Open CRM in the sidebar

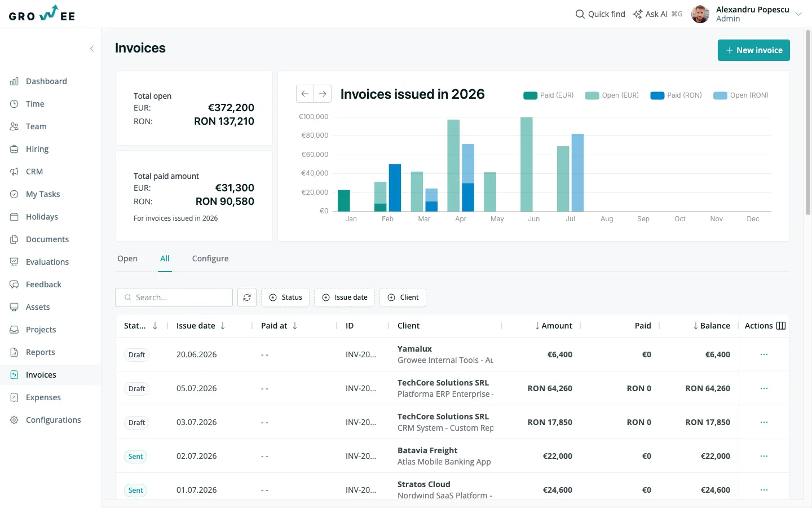(x=34, y=172)
